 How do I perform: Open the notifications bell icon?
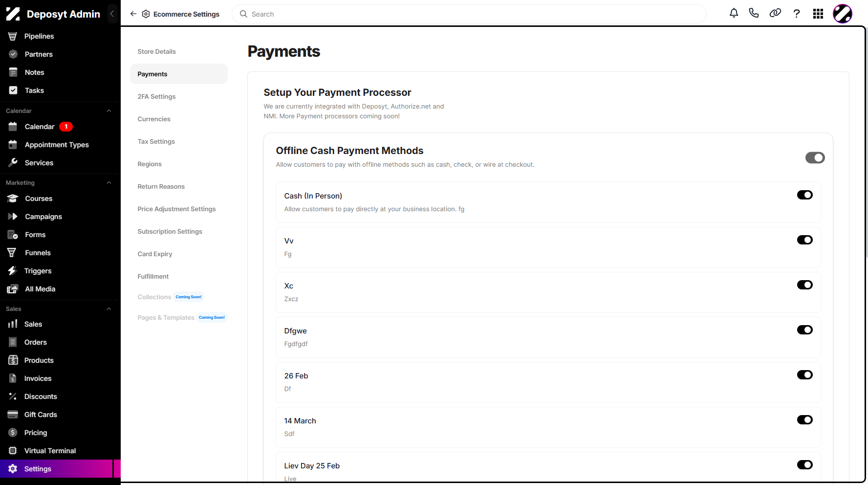734,14
